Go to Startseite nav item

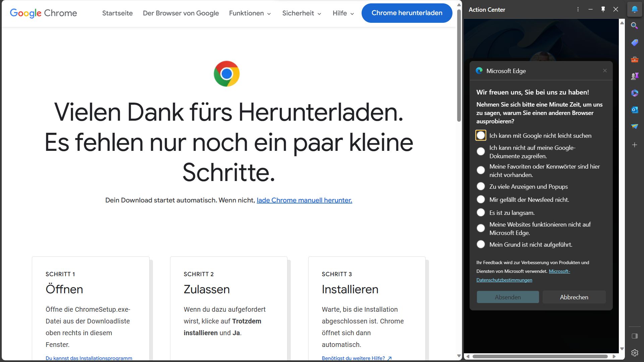[x=117, y=13]
